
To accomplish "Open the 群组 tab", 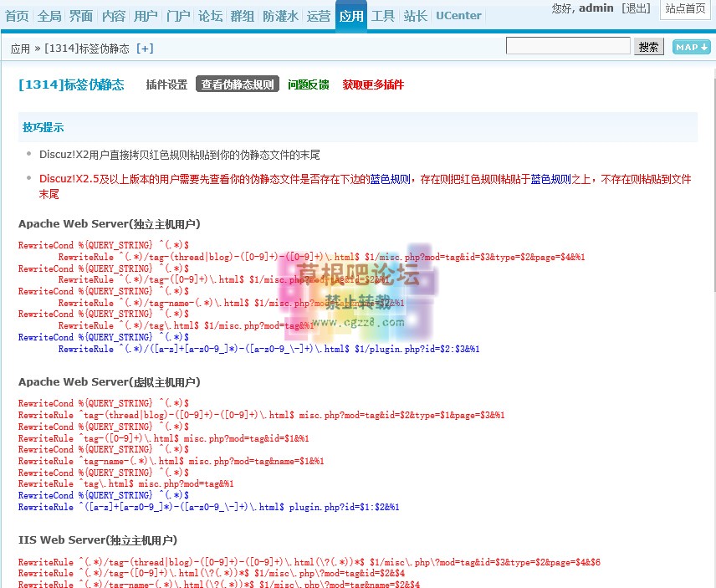I will pyautogui.click(x=243, y=16).
